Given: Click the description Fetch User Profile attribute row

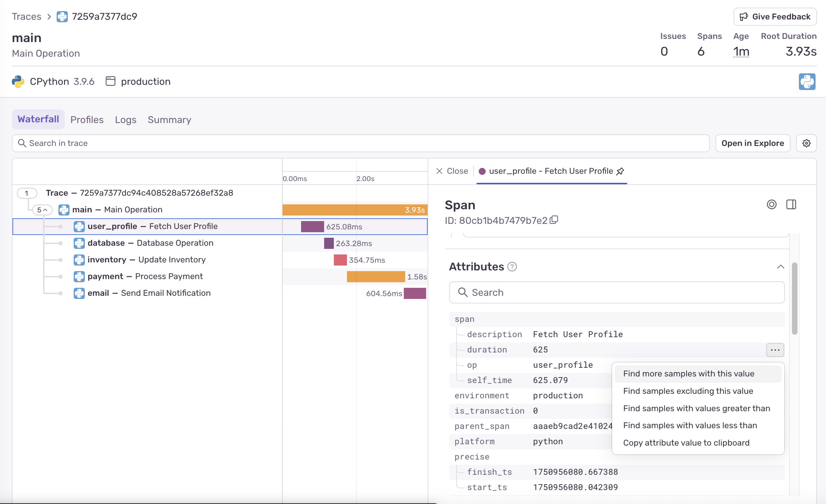Looking at the screenshot, I should point(617,334).
